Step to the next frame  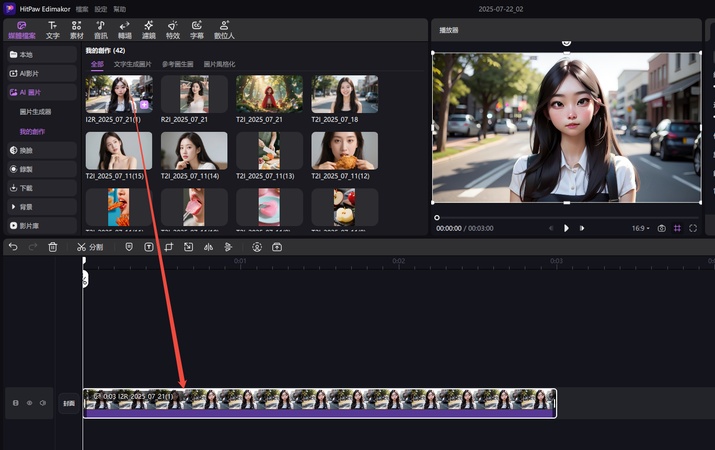point(582,228)
